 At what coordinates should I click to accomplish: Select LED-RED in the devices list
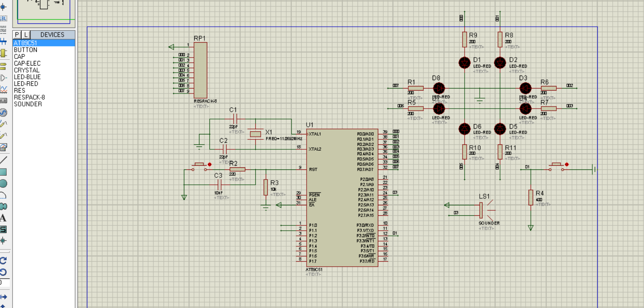pyautogui.click(x=44, y=83)
